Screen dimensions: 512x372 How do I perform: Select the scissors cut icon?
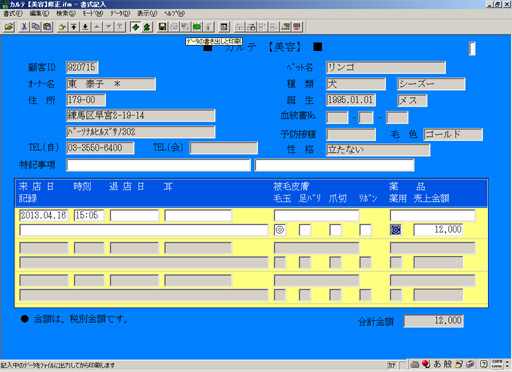(x=24, y=27)
